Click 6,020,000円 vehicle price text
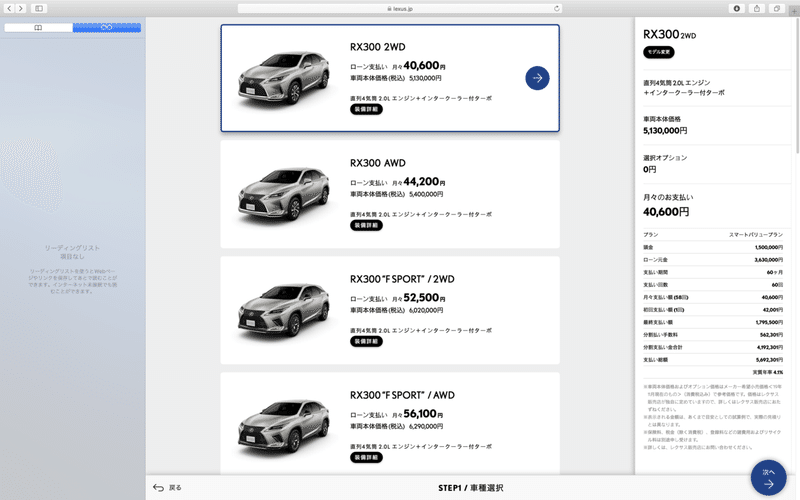 pyautogui.click(x=426, y=310)
